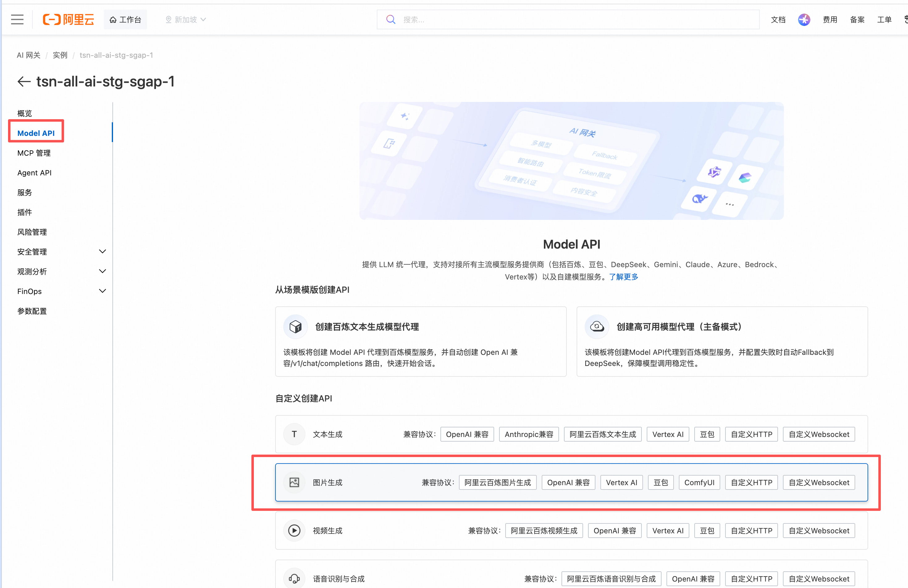Expand the FinOps sidebar section
The width and height of the screenshot is (908, 588).
point(102,291)
